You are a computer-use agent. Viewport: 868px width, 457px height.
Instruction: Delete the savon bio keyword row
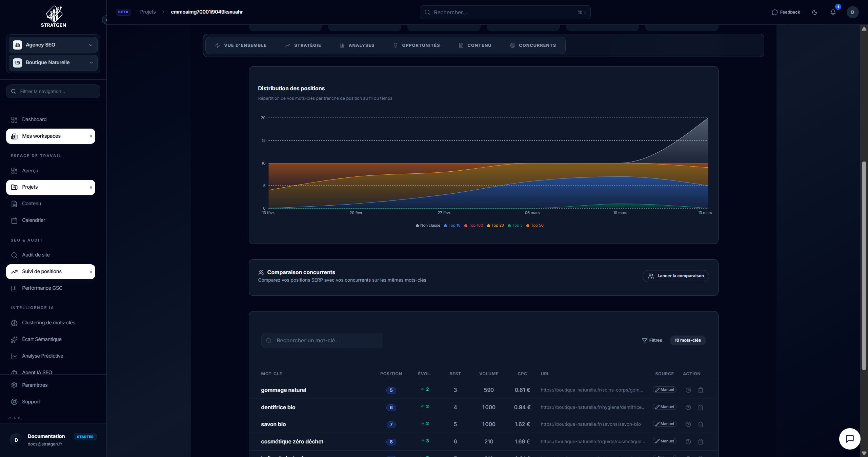701,424
